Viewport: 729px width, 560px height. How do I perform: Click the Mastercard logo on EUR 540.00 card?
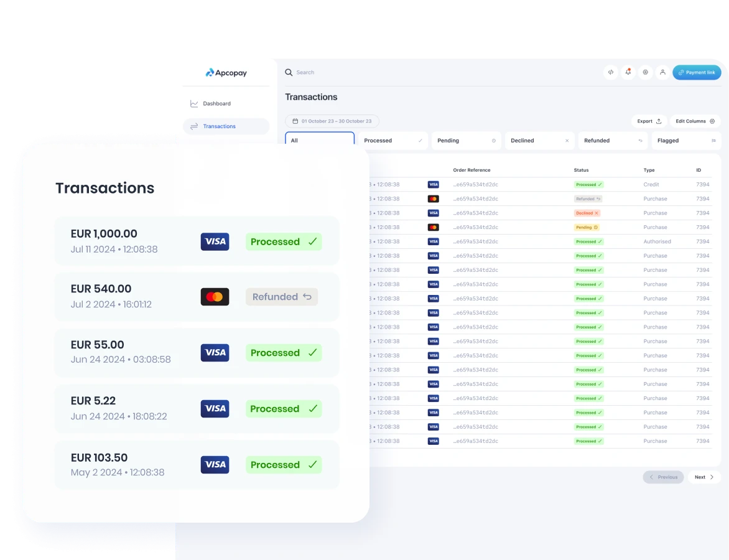coord(215,297)
